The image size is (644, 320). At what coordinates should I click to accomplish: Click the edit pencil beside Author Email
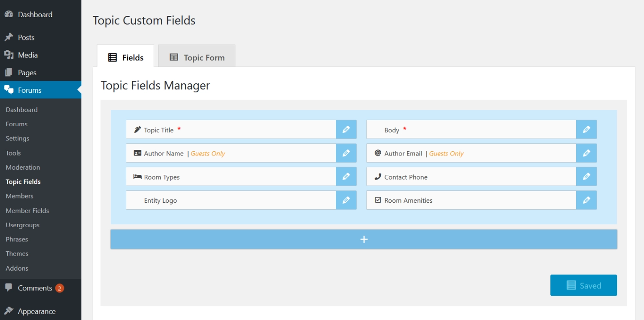[x=586, y=153]
